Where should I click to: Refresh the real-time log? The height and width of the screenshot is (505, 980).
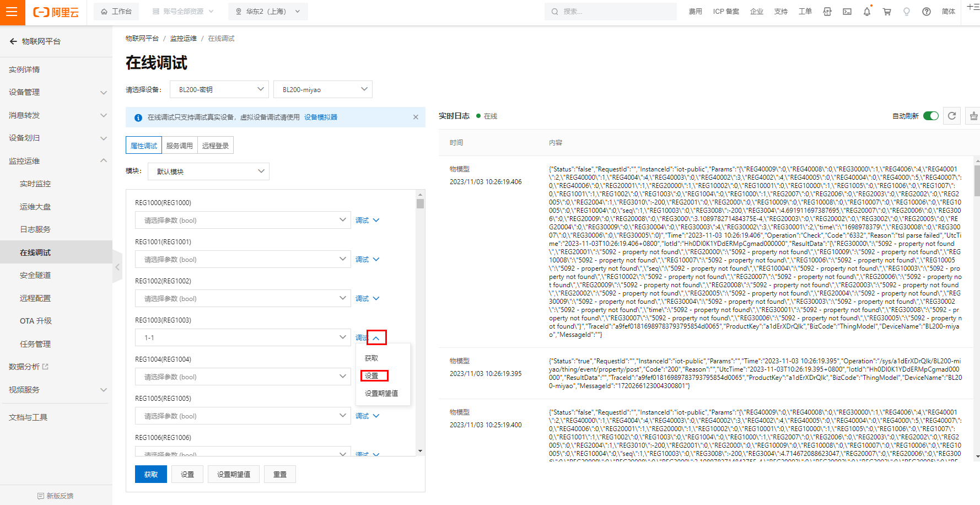click(x=952, y=116)
